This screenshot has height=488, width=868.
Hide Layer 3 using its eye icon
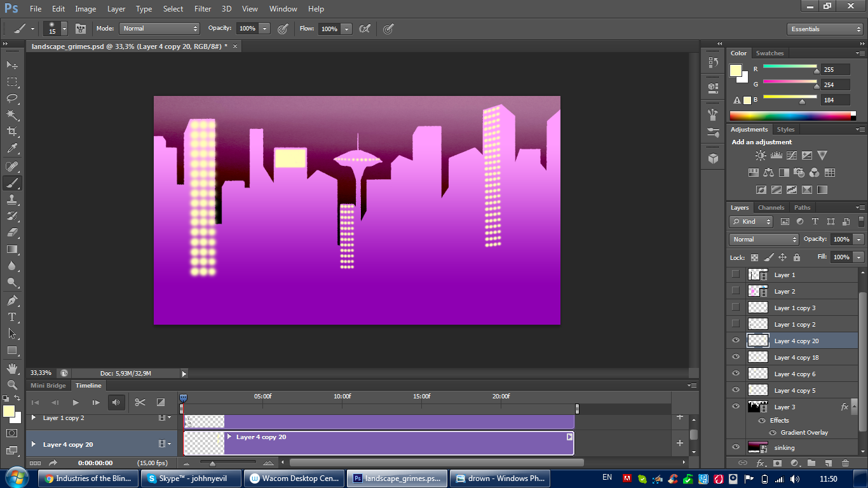click(736, 407)
